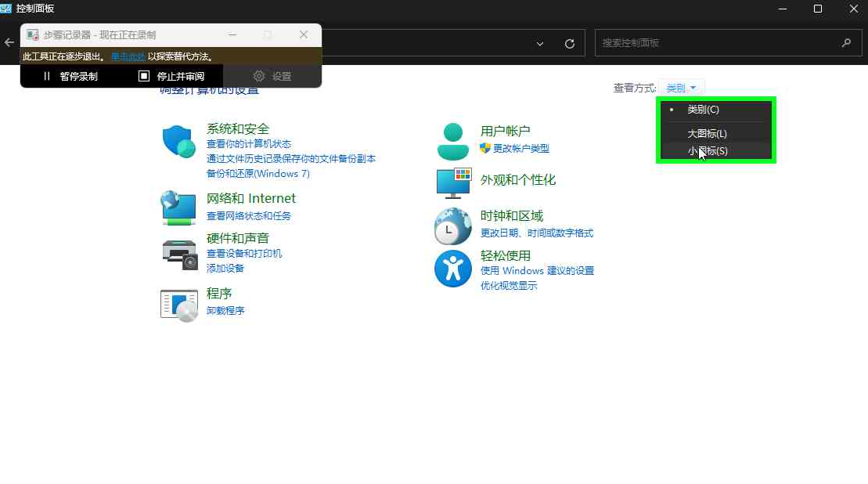Open the Ease of Access icon
This screenshot has height=484, width=868.
pos(453,269)
